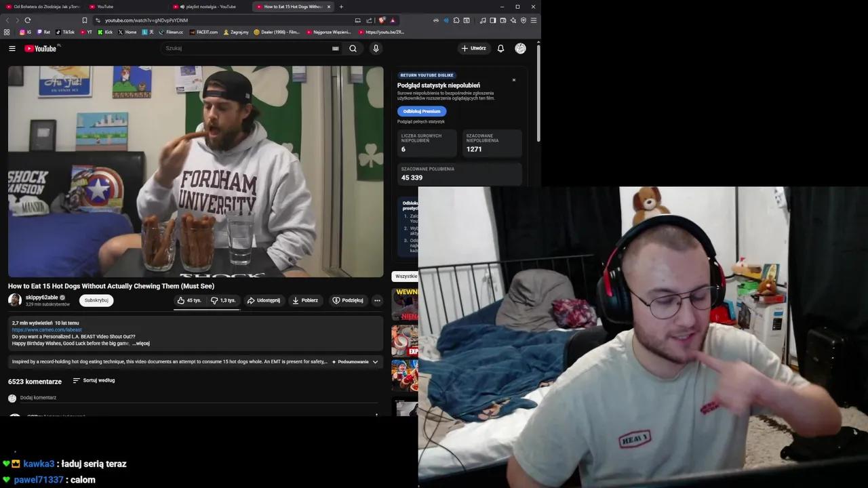This screenshot has width=868, height=488.
Task: Click the Utwórz create button
Action: click(473, 48)
